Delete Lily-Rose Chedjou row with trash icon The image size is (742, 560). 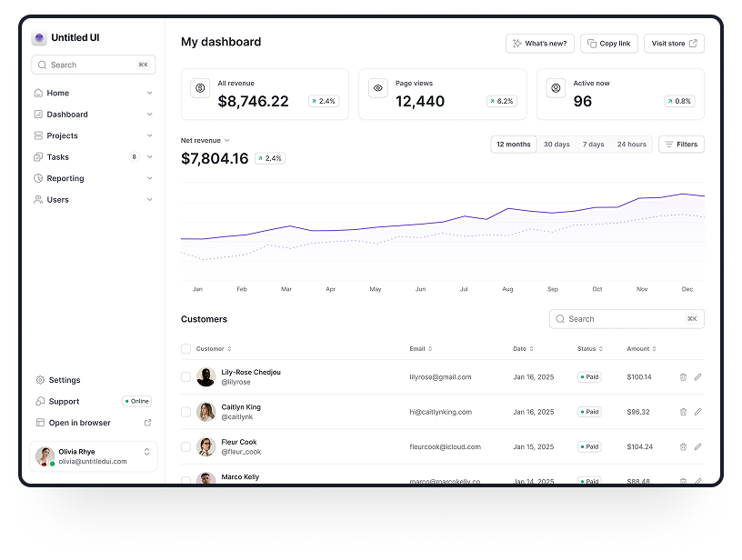click(x=683, y=377)
